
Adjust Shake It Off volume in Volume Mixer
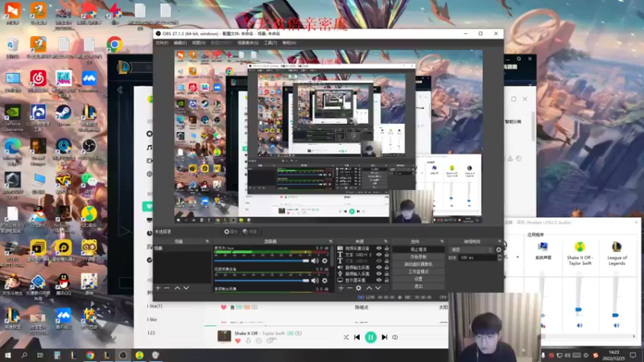click(579, 309)
